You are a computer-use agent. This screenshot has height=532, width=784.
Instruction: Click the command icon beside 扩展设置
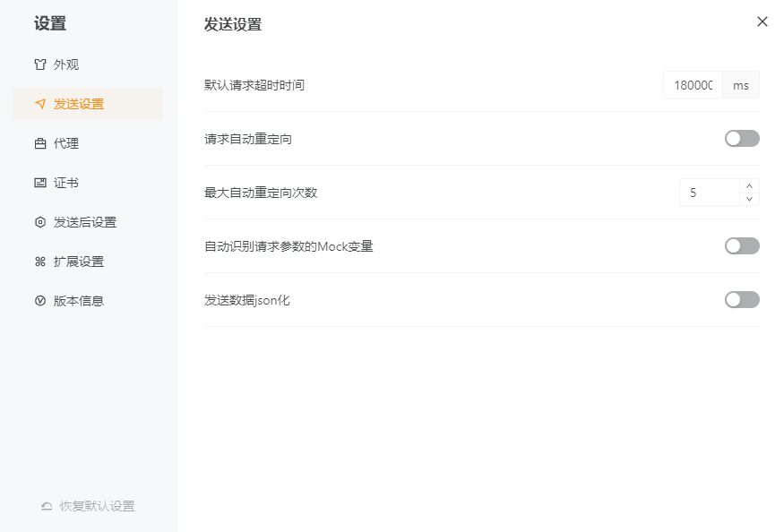40,262
